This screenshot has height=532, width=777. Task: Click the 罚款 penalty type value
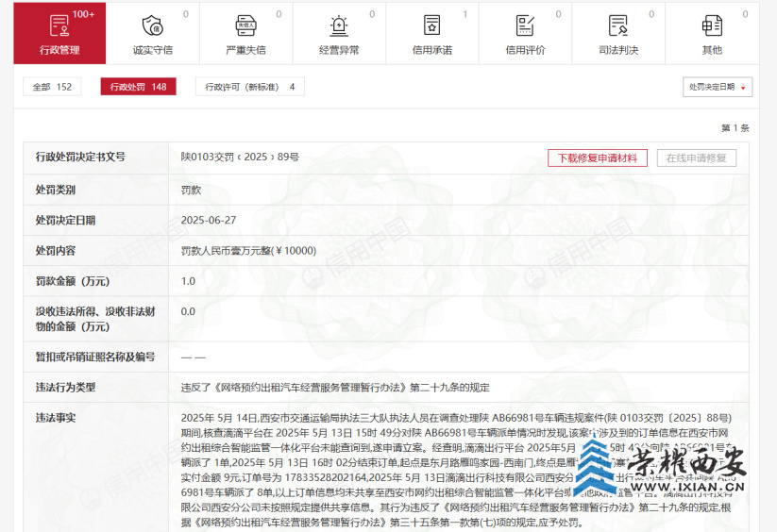tap(191, 190)
